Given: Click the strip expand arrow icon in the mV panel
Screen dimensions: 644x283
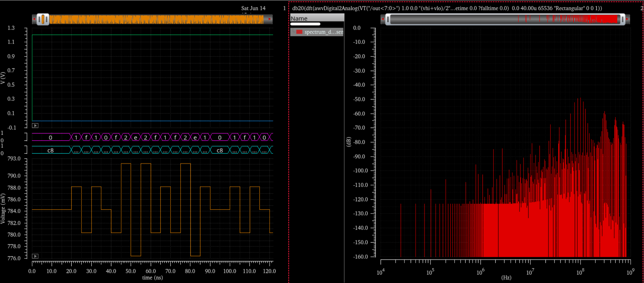Looking at the screenshot, I should (35, 256).
